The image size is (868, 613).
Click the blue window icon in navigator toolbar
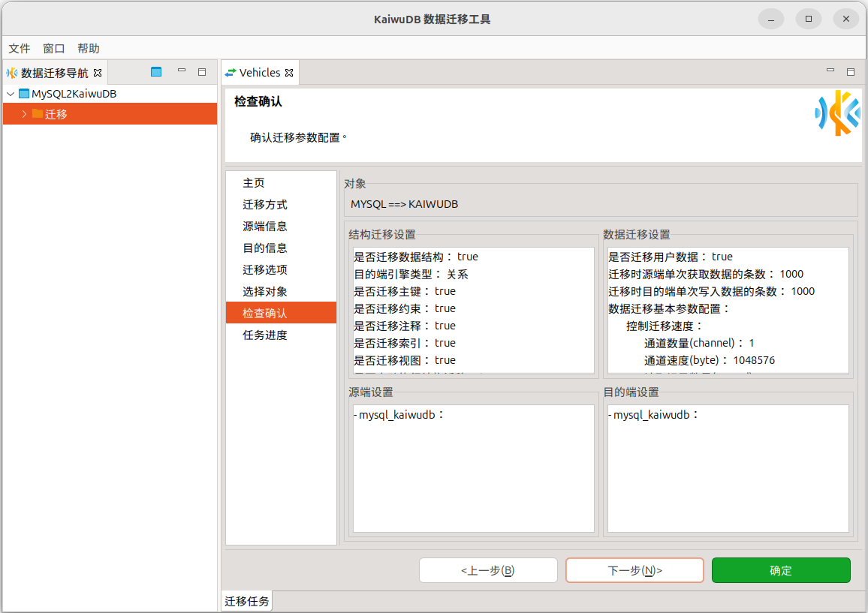[156, 72]
